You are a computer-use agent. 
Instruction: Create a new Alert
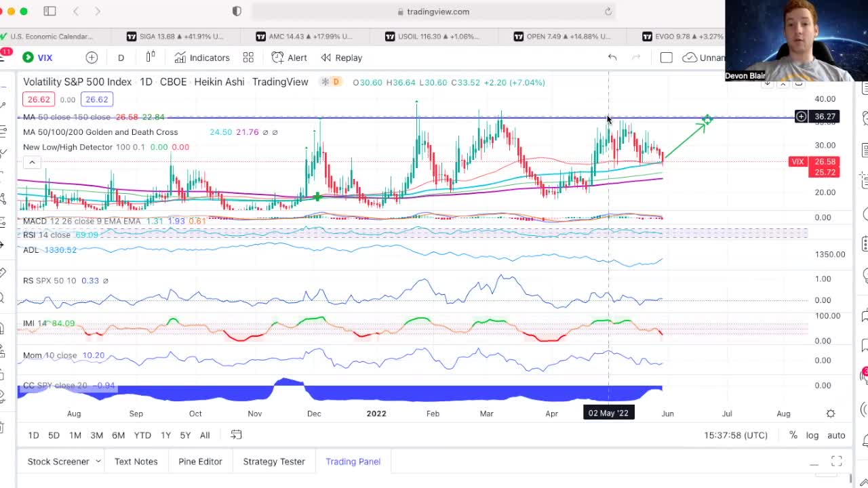pos(290,58)
